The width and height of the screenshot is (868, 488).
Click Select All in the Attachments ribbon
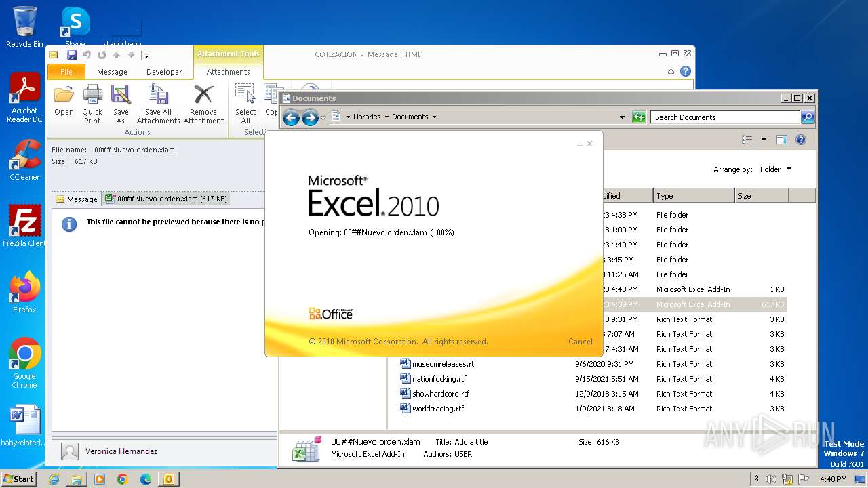click(x=245, y=104)
